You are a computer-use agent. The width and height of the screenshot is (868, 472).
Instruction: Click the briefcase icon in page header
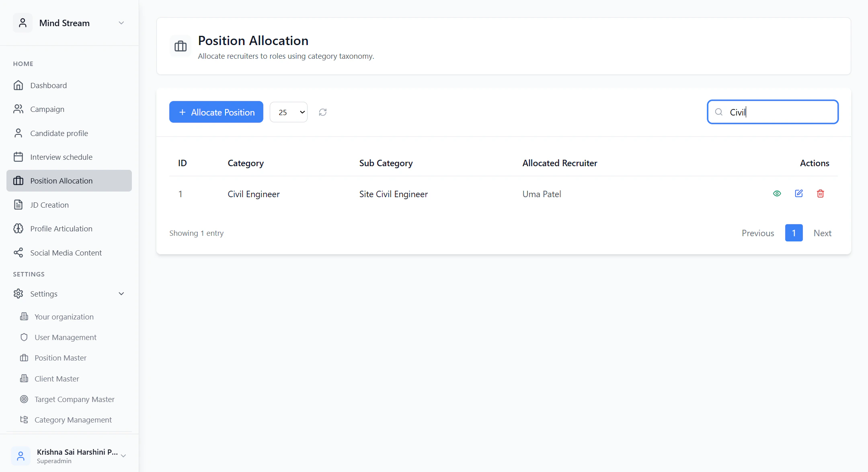tap(181, 46)
